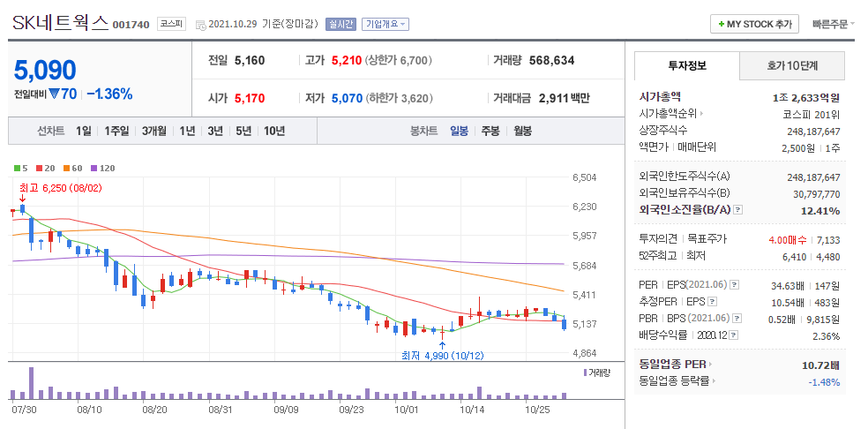Screen dimensions: 868x429
Task: Click the 최고 6,250 (08/02) chart annotation
Action: (61, 188)
